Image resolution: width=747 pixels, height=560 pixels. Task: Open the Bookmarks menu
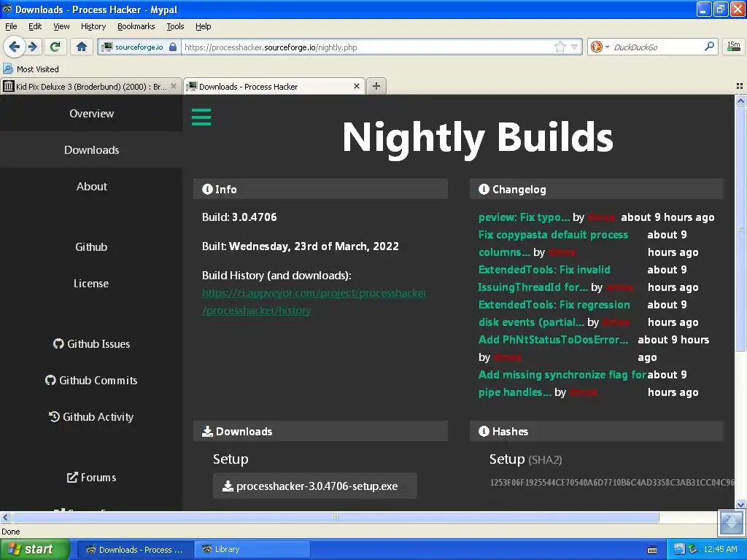coord(136,26)
